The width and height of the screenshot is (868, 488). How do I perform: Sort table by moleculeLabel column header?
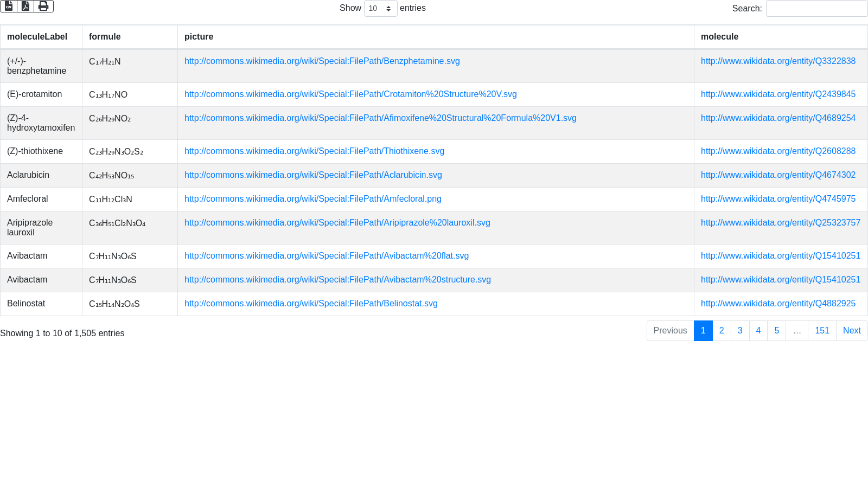[x=37, y=37]
